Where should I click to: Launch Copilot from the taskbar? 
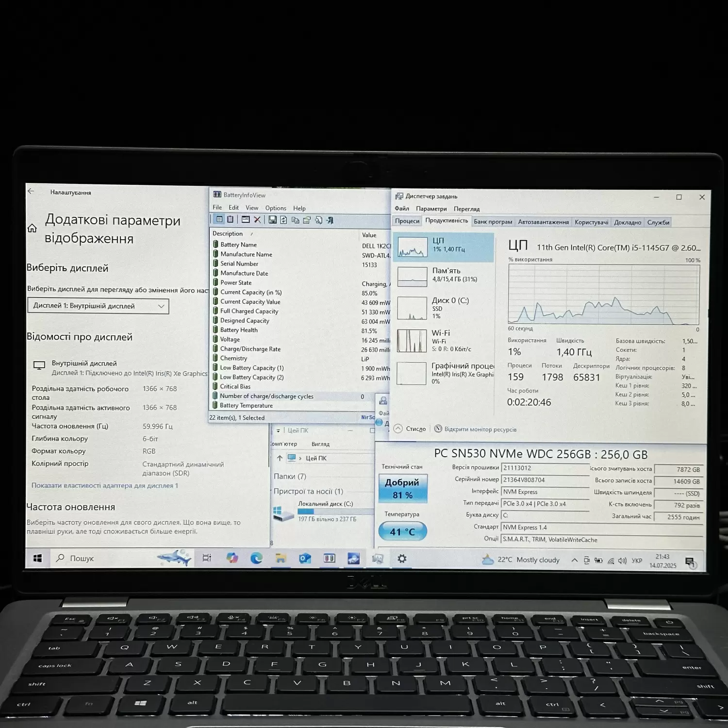(x=232, y=558)
